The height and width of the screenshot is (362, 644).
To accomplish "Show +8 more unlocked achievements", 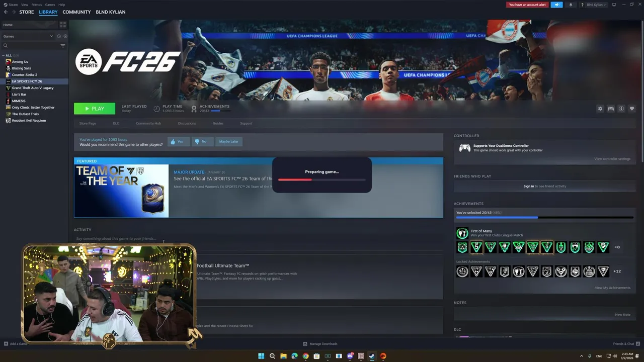I will pyautogui.click(x=617, y=247).
